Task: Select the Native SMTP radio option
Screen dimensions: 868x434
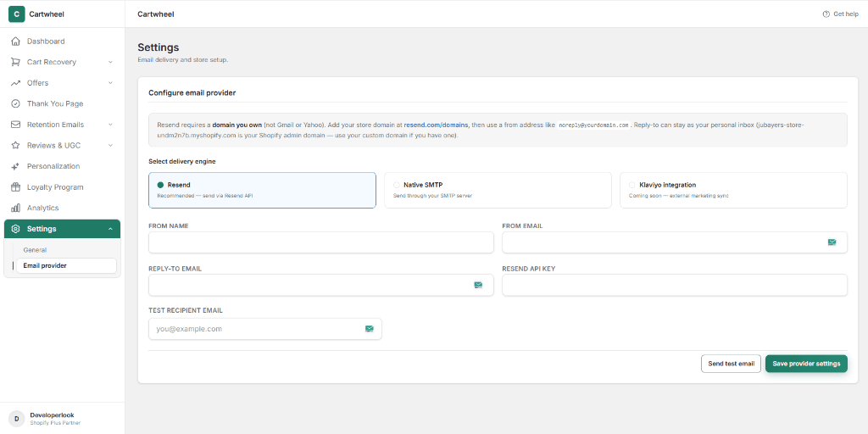Action: pyautogui.click(x=397, y=185)
